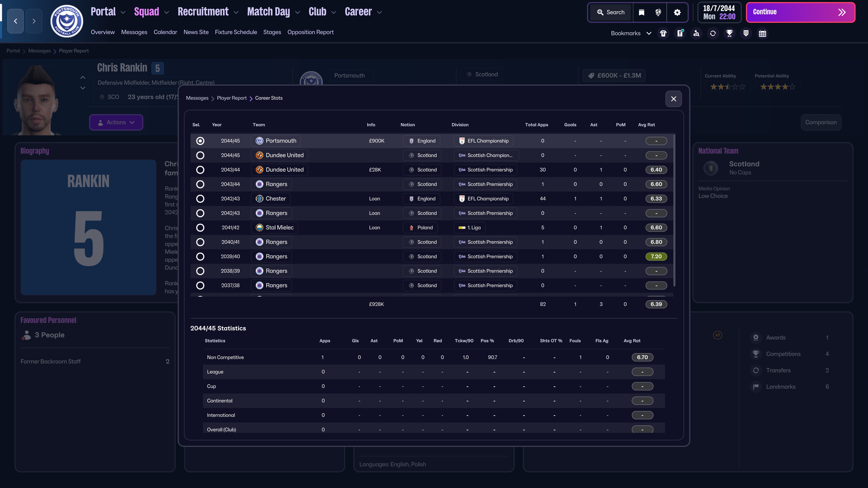Click the Portsmouth club crest logo
The height and width of the screenshot is (488, 868).
[67, 21]
